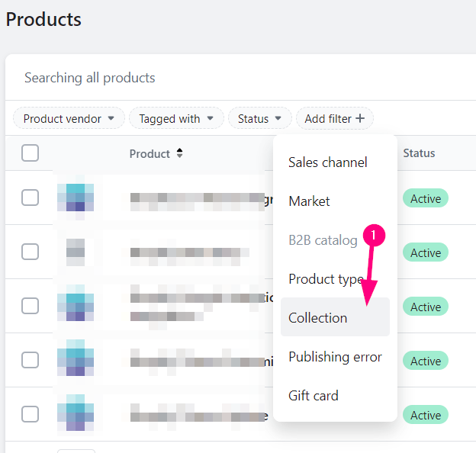The width and height of the screenshot is (476, 453).
Task: Click the Add filter button
Action: tap(334, 119)
